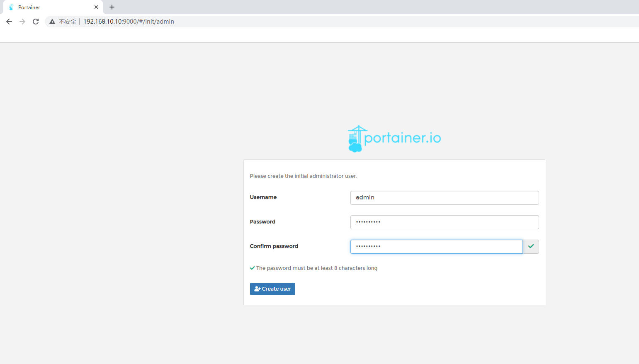Click the password length validation check icon
The height and width of the screenshot is (364, 639).
coord(252,268)
